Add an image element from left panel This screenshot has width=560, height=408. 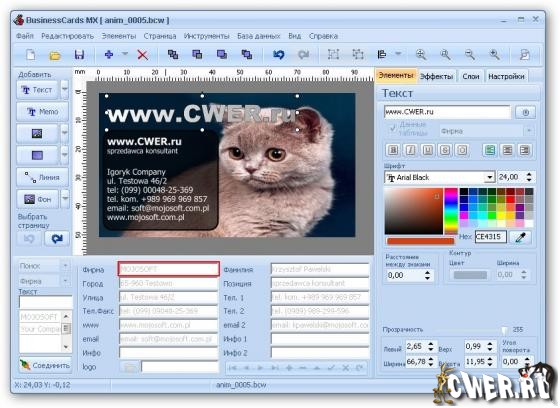tap(37, 134)
